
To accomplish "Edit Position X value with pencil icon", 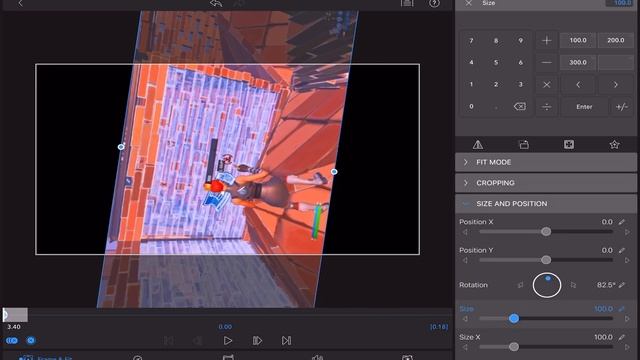I will click(622, 222).
